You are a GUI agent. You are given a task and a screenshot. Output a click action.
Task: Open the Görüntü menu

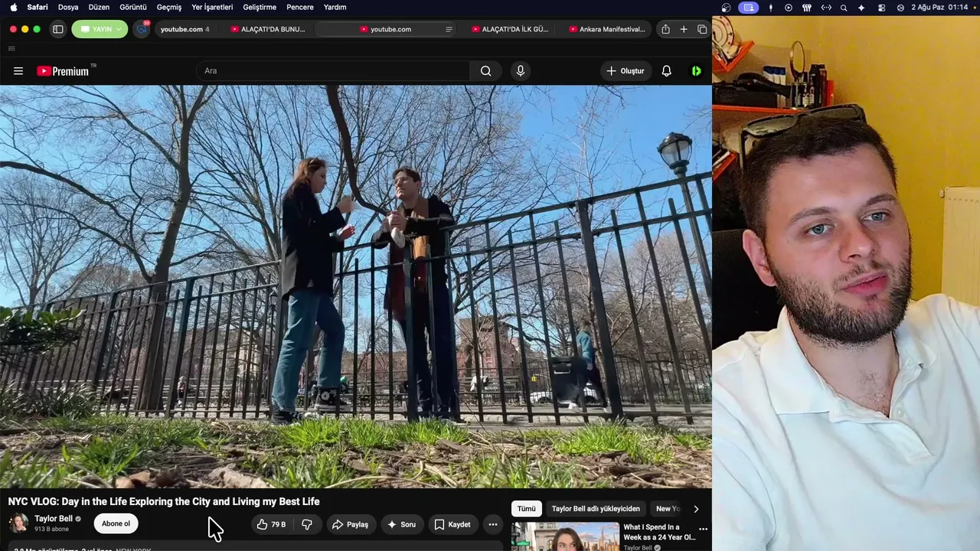point(133,7)
